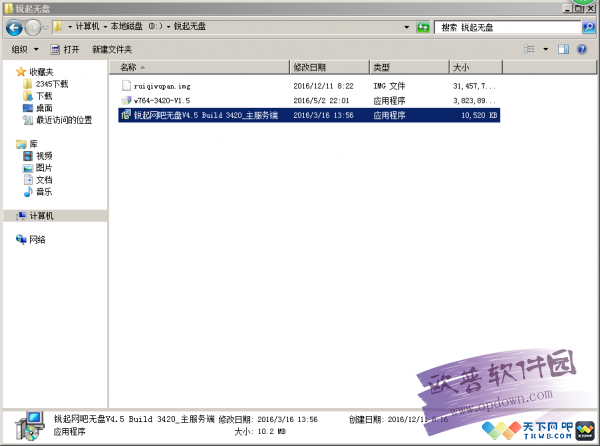Open the 文档 library

click(x=44, y=180)
